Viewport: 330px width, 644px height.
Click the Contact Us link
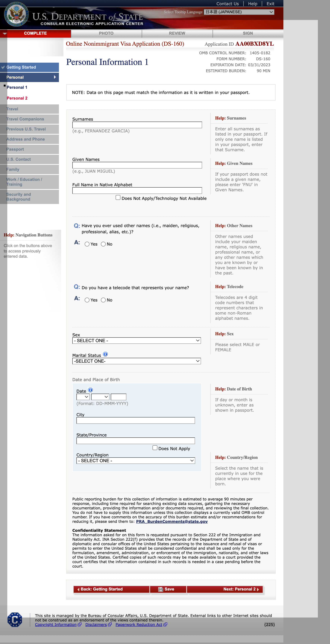click(227, 4)
